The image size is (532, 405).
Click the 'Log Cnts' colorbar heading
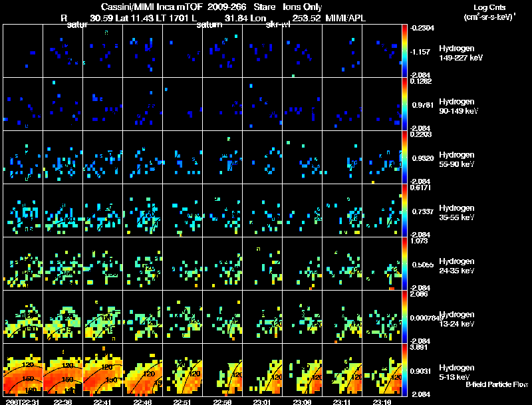tap(489, 7)
